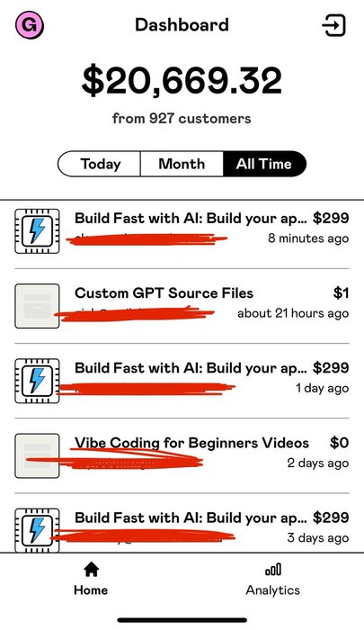Tap lightning chip icon of 8 minutes ago sale
364x630 pixels.
[38, 231]
